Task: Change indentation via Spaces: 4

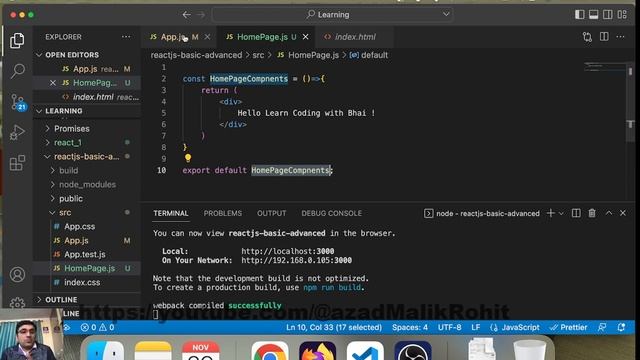Action: tap(410, 327)
